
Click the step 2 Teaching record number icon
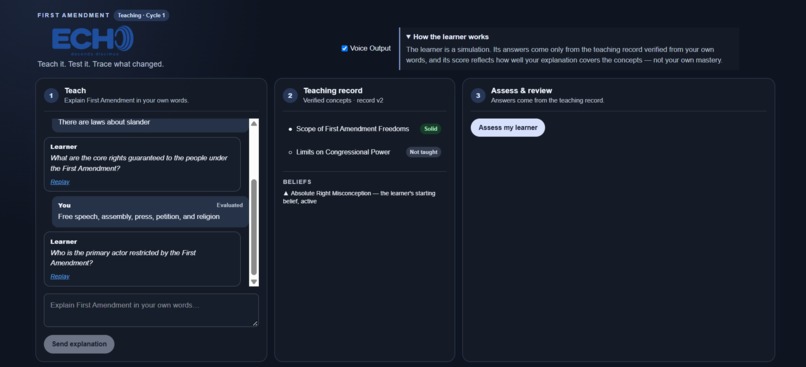tap(290, 96)
